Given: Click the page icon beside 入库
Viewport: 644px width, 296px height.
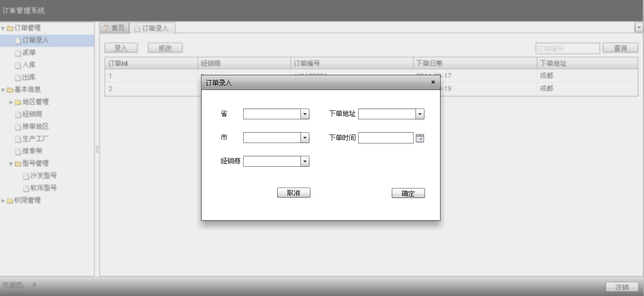Looking at the screenshot, I should (x=18, y=65).
